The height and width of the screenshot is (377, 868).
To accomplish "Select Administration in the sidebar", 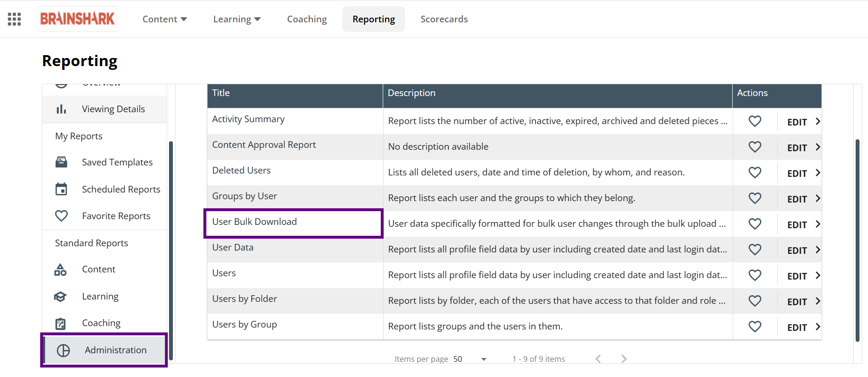I will tap(104, 350).
